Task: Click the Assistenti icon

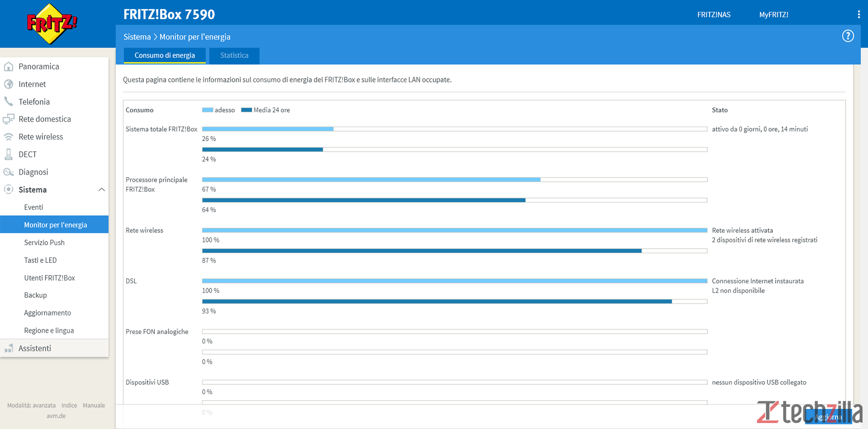Action: pyautogui.click(x=9, y=348)
